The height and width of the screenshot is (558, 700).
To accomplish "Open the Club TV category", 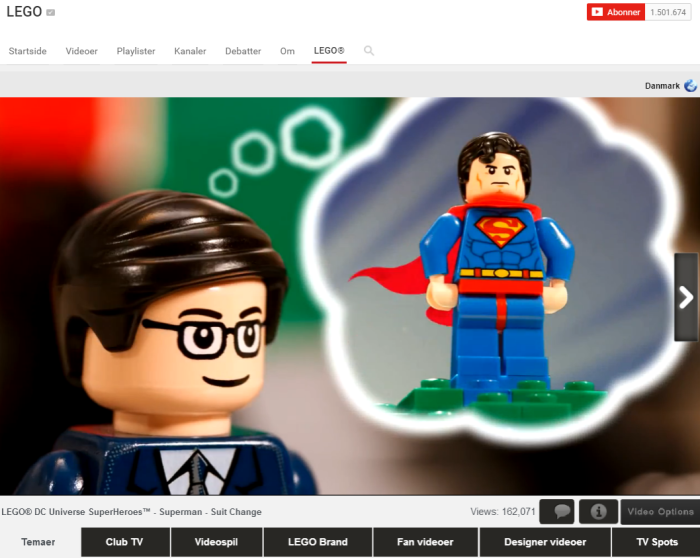I will (125, 542).
